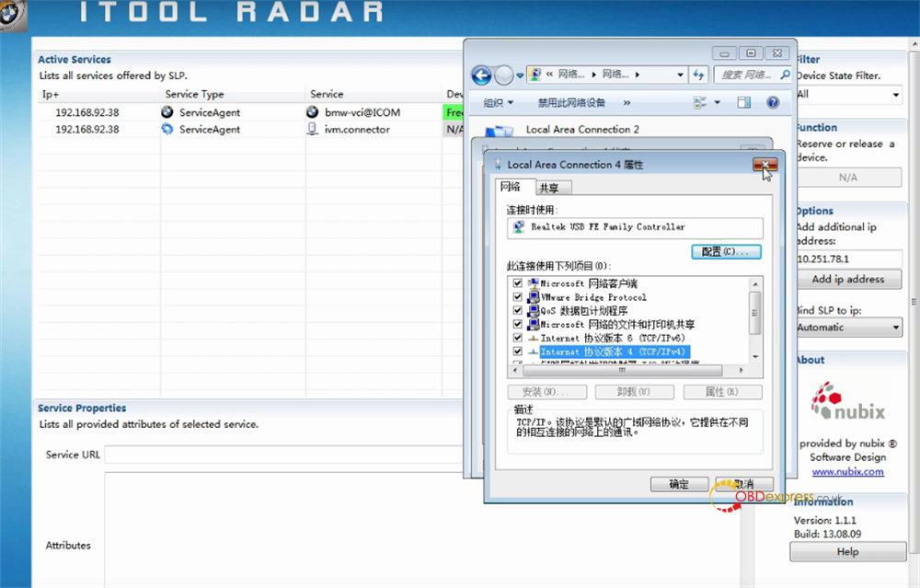Click the change view icon in Explorer toolbar
The height and width of the screenshot is (588, 920).
[700, 103]
